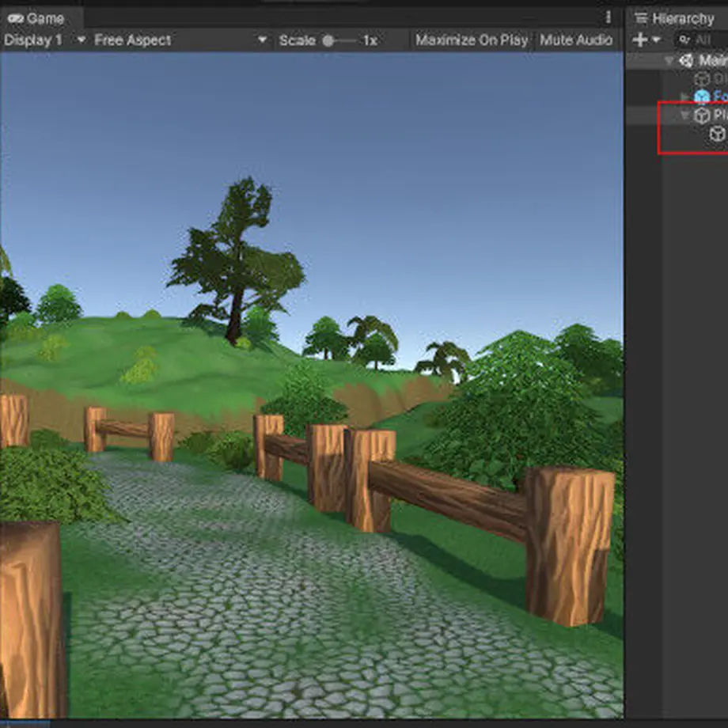The height and width of the screenshot is (728, 728).
Task: Expand the blue prefab object in Hierarchy
Action: pos(684,97)
